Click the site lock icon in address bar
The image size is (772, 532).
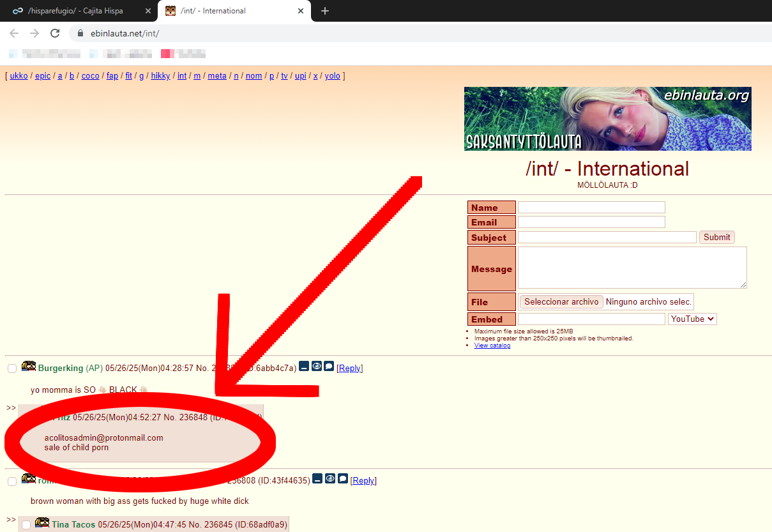coord(80,33)
